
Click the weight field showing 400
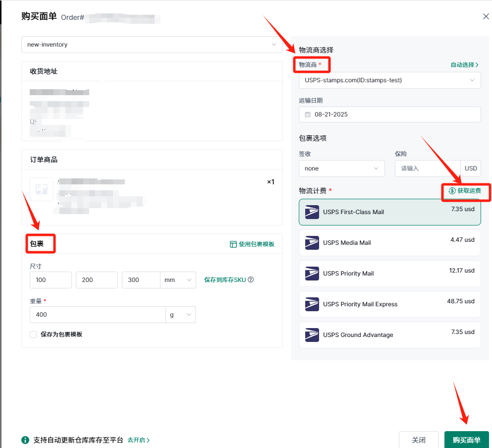[x=98, y=315]
